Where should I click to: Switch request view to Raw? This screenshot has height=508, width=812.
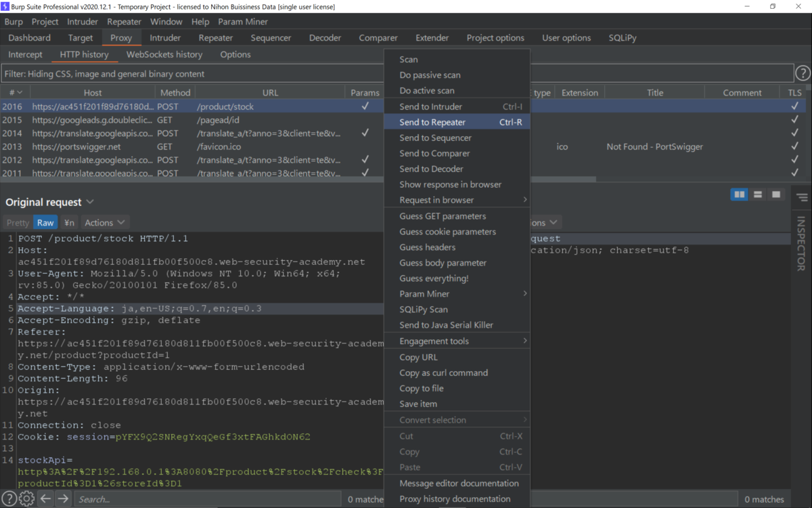[45, 222]
